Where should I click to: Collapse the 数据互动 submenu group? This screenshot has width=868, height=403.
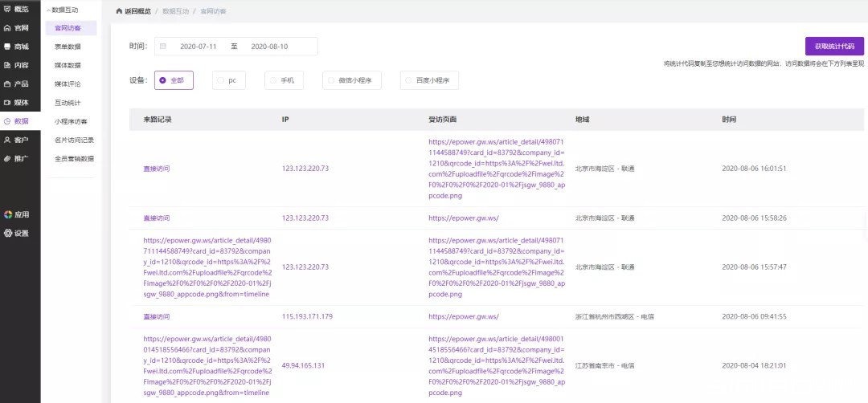coord(63,10)
